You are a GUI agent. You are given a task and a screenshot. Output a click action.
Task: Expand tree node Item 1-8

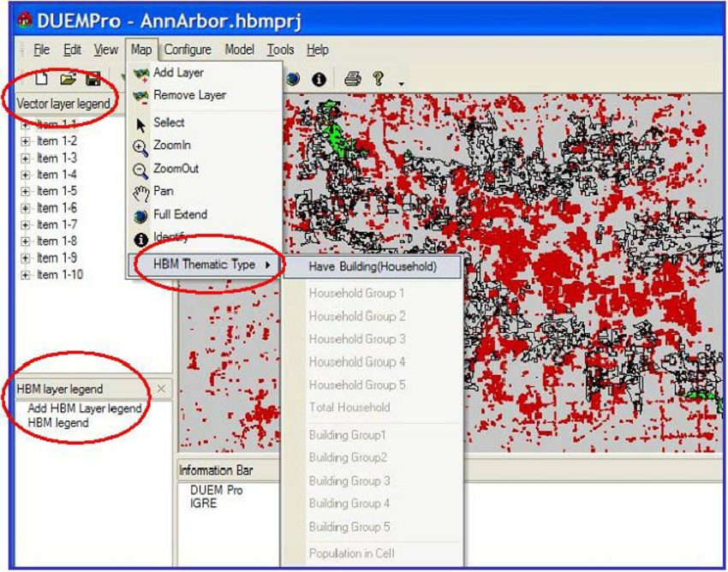coord(26,241)
